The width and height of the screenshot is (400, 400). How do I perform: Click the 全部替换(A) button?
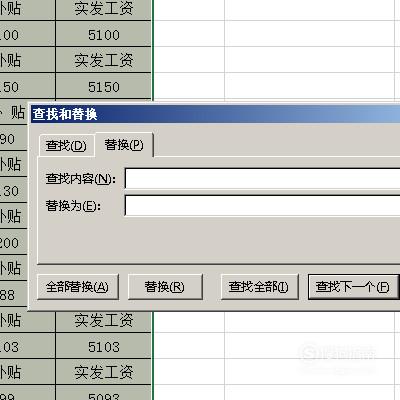(78, 287)
